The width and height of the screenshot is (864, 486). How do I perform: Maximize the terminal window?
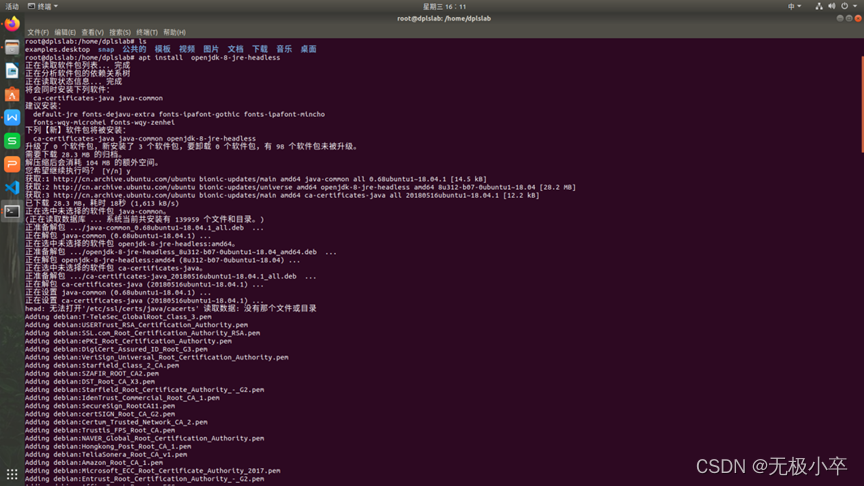[849, 18]
